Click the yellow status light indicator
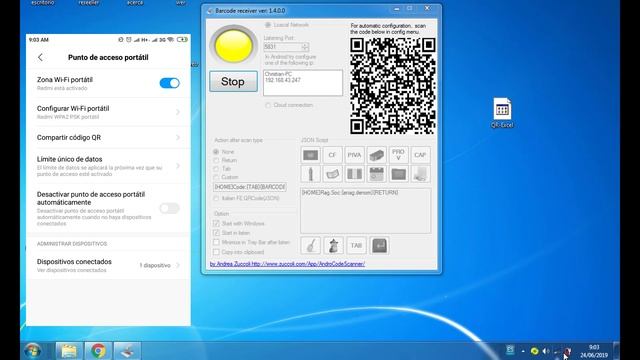 click(x=233, y=45)
